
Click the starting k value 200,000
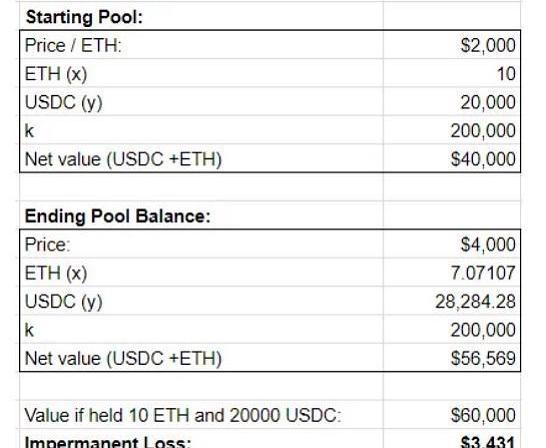point(452,131)
